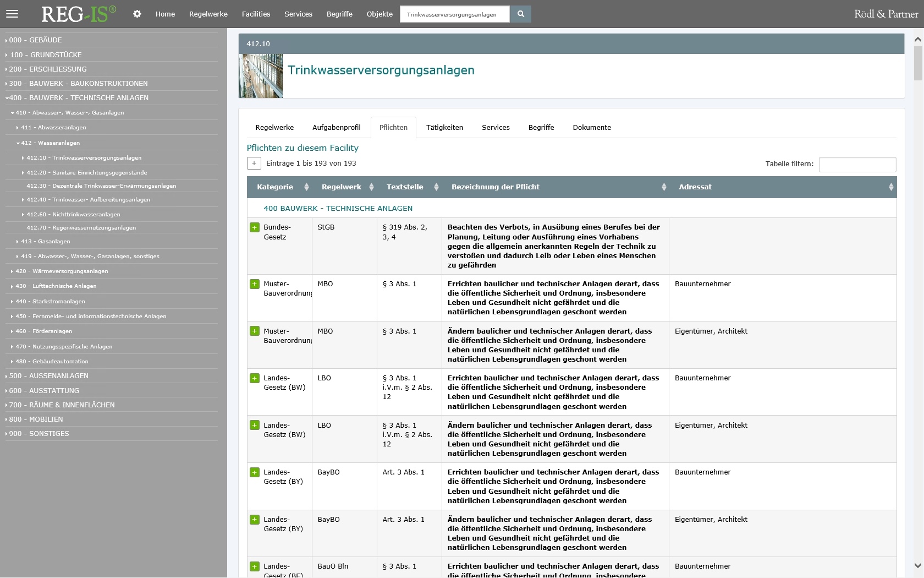Click the scroll down arrow on scrollbar
Screen dimensions: 924x578
[x=917, y=565]
